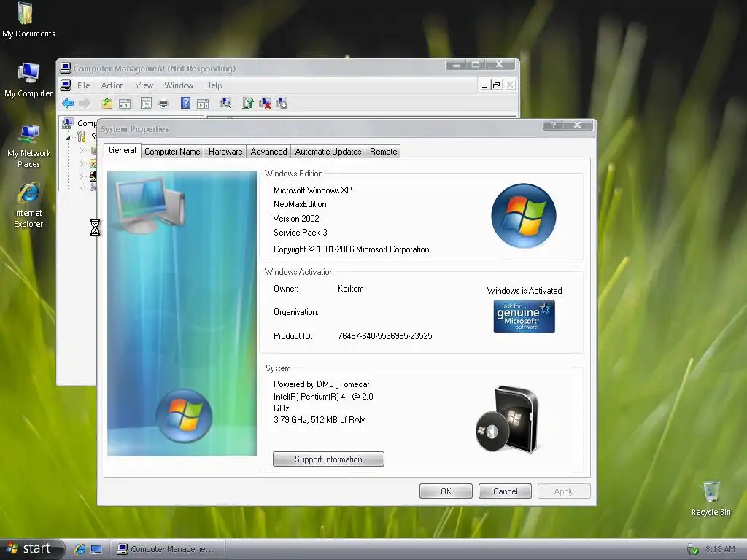Viewport: 747px width, 560px height.
Task: Click the owner name Karltom
Action: [351, 289]
